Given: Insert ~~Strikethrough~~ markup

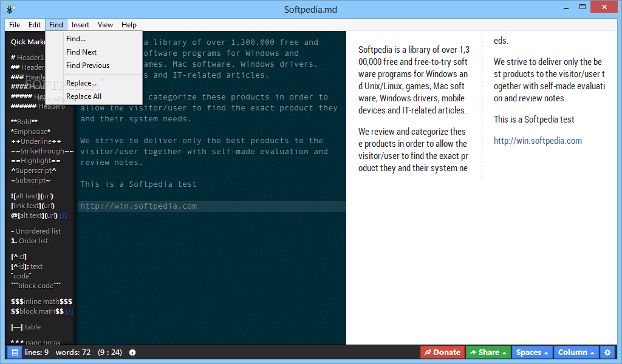Looking at the screenshot, I should coord(43,151).
